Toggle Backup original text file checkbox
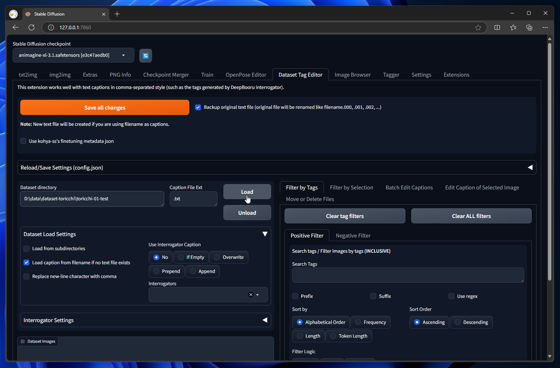The height and width of the screenshot is (368, 560). [198, 107]
